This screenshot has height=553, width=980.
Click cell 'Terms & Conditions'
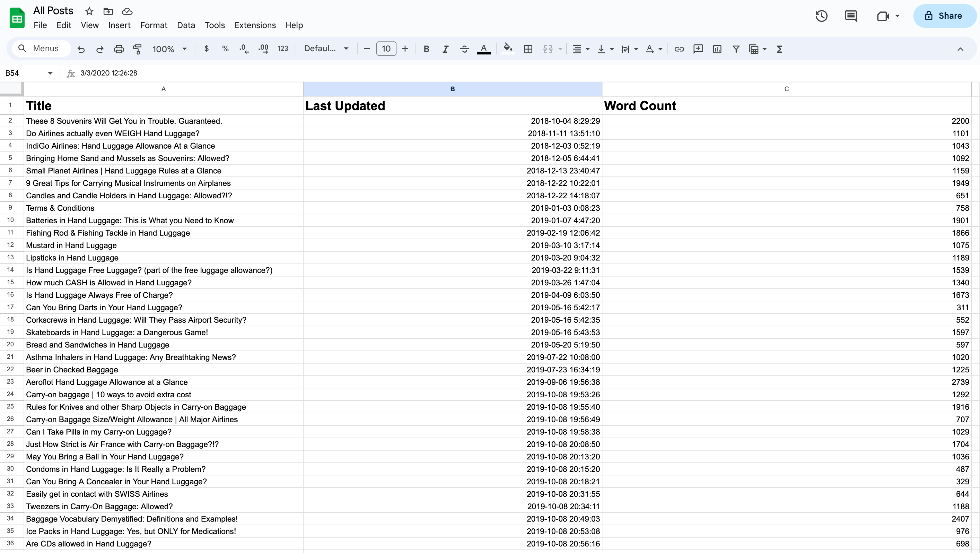163,208
